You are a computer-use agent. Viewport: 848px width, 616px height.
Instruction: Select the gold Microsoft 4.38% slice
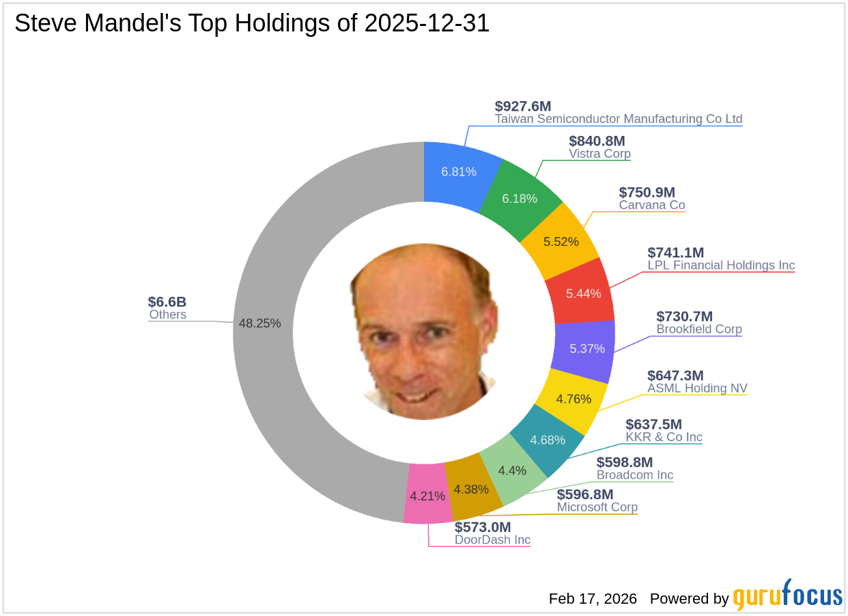(x=471, y=490)
